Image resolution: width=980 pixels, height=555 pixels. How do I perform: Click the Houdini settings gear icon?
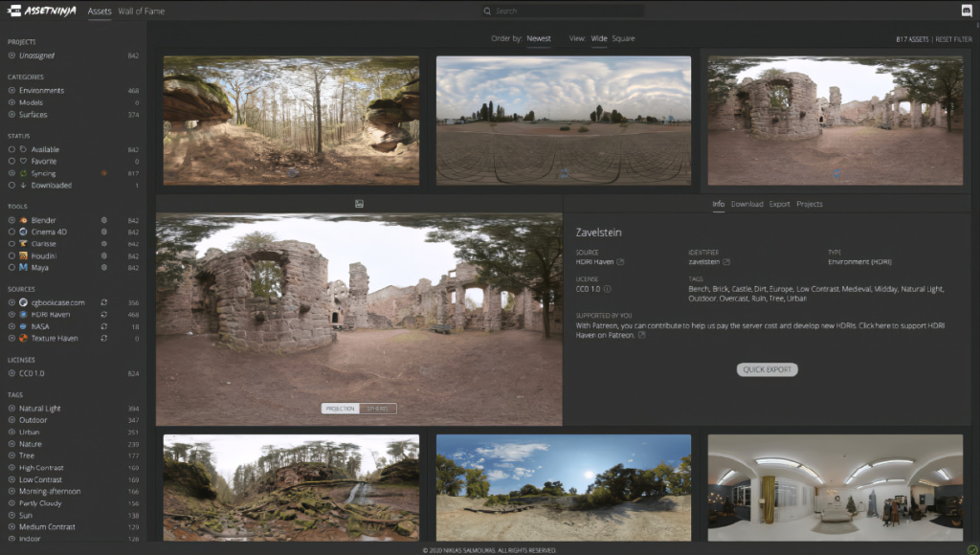[x=104, y=255]
